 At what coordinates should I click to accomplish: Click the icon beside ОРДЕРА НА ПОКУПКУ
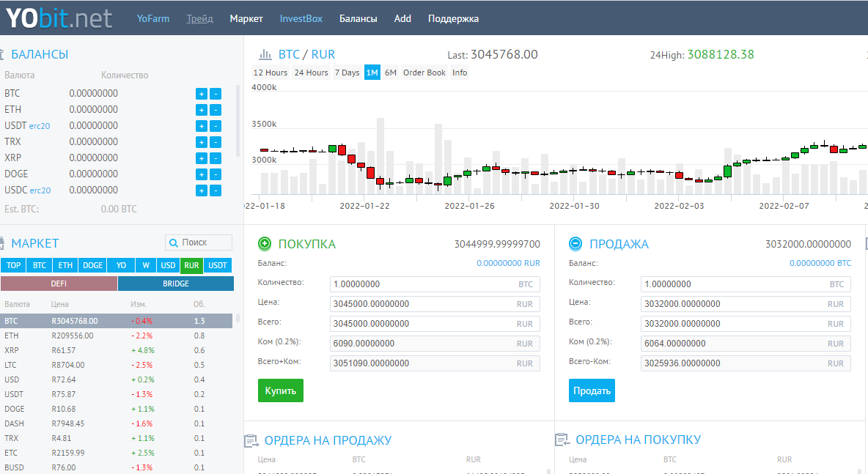pos(562,440)
